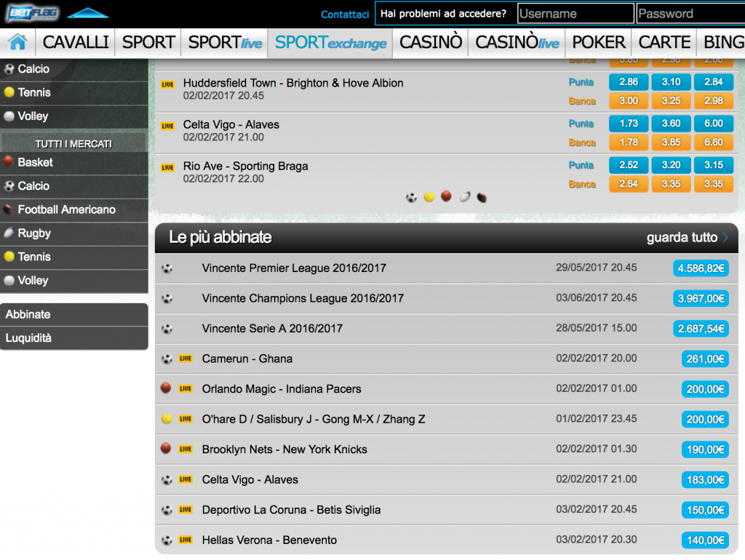
Task: Click the 261,00€ amount for Camerun - Ghana
Action: [x=705, y=359]
